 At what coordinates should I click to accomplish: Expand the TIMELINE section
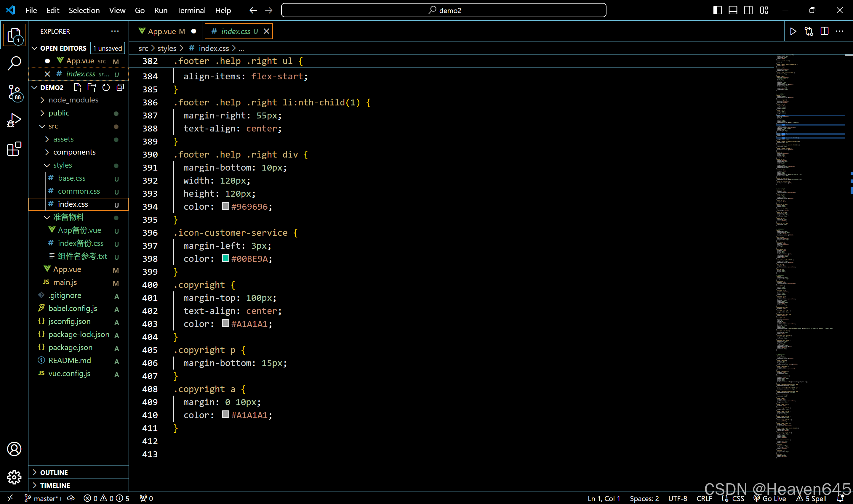coord(35,485)
